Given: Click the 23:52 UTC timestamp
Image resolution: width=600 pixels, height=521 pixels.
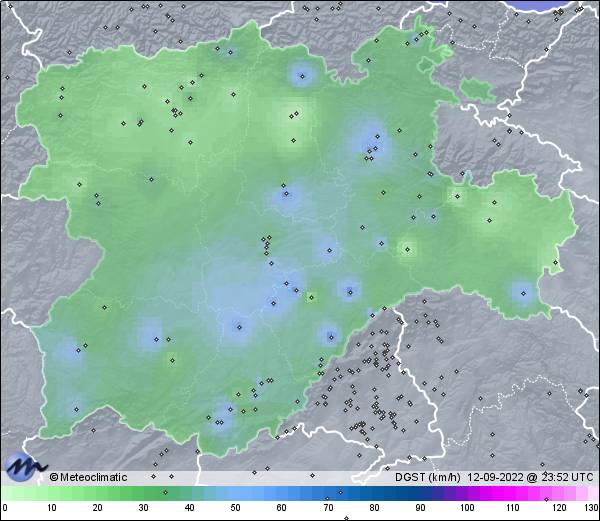Looking at the screenshot, I should tap(566, 477).
